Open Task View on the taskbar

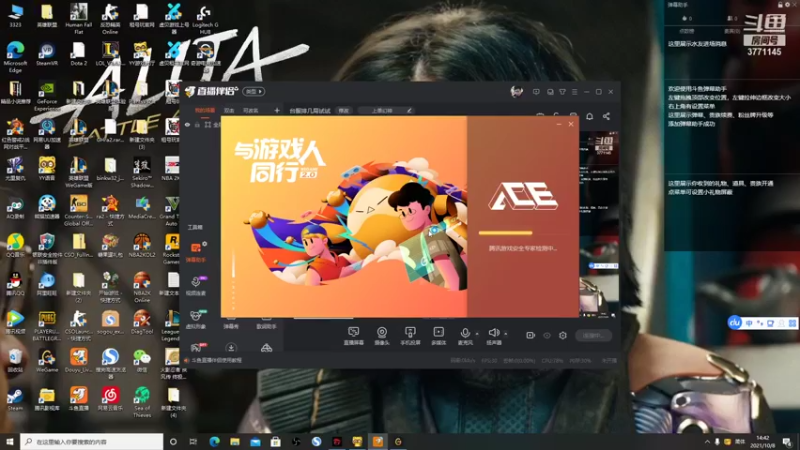coord(193,441)
